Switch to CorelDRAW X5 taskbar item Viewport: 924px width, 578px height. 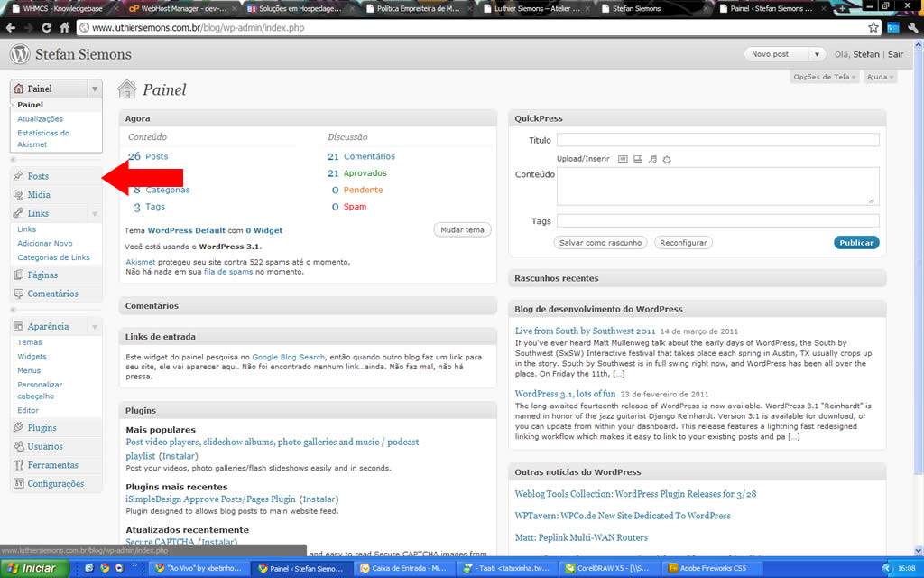pyautogui.click(x=609, y=568)
